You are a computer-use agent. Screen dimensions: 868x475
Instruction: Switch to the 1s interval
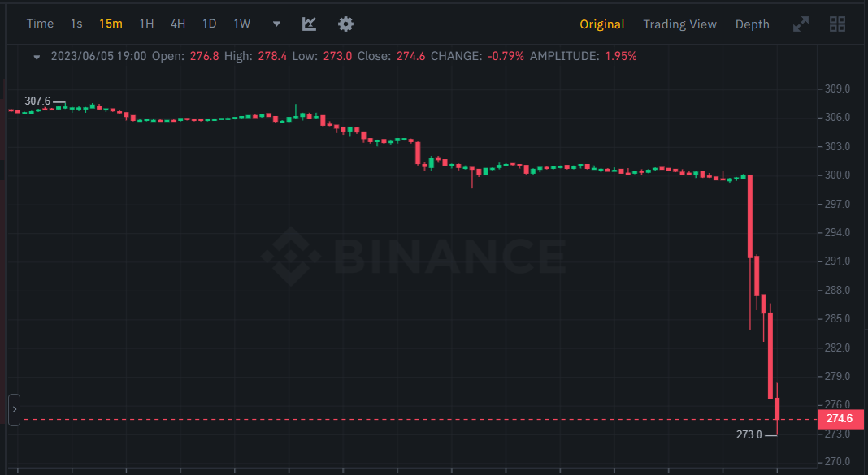[76, 24]
